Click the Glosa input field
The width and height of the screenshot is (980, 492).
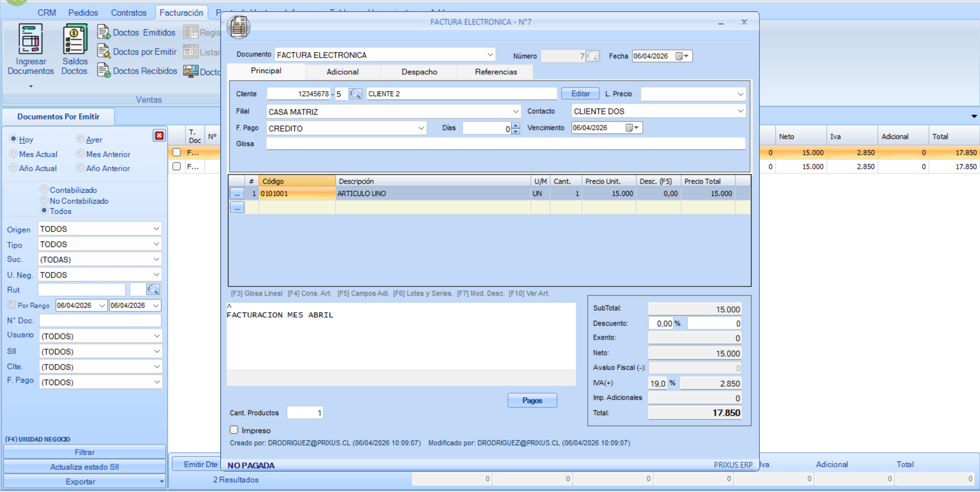[x=505, y=144]
